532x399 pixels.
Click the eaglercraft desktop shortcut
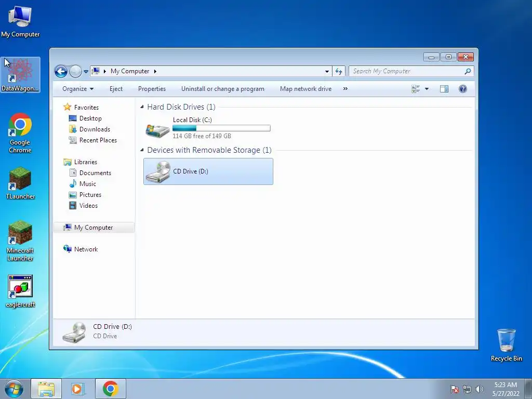20,291
